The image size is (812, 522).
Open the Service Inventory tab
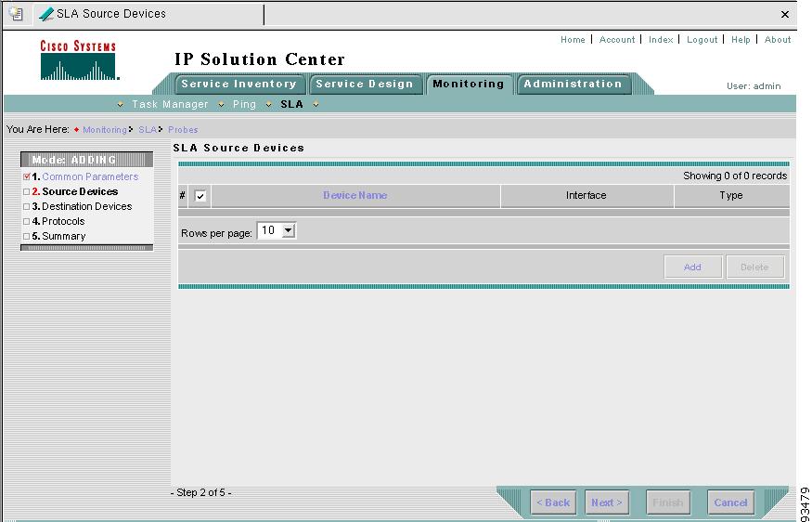point(238,84)
